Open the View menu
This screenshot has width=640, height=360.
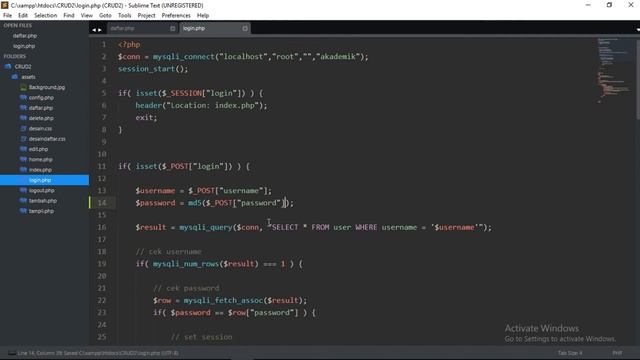pyautogui.click(x=87, y=16)
